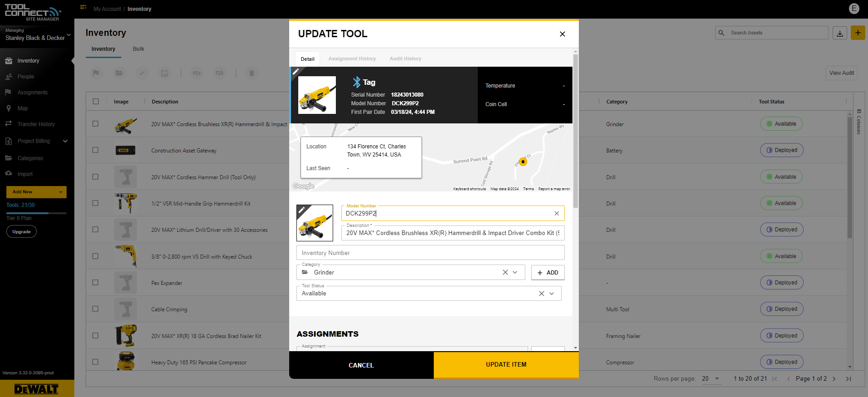Click the folder toolbar icon
Viewport: 868px width, 397px height.
tap(119, 73)
